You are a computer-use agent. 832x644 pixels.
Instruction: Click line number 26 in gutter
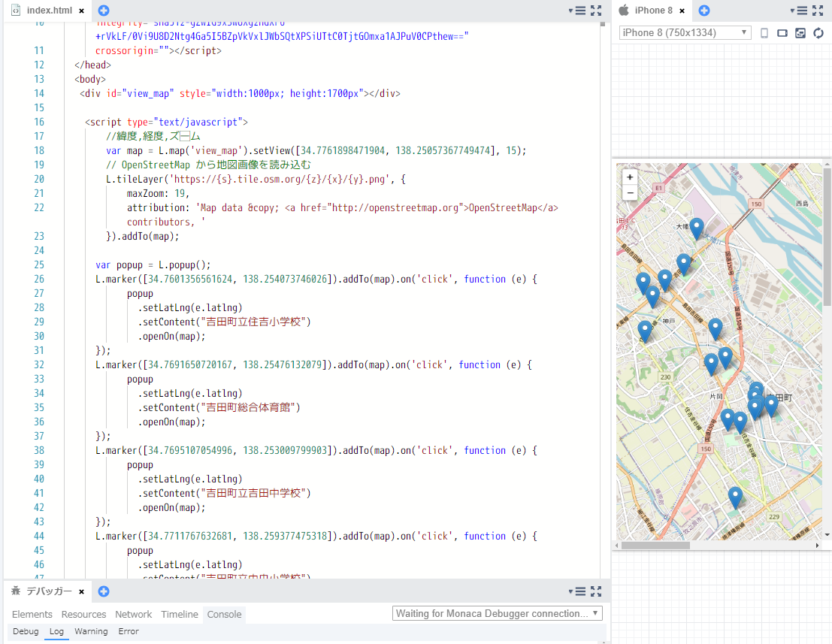pos(39,279)
